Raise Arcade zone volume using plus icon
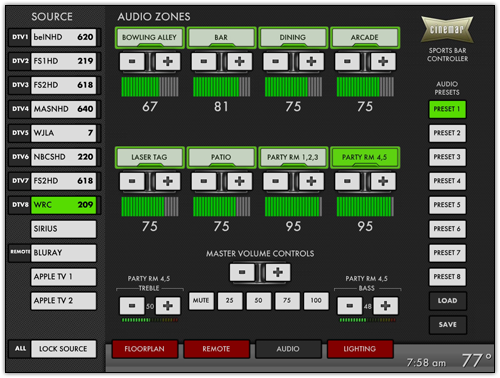This screenshot has width=500, height=378. [383, 61]
